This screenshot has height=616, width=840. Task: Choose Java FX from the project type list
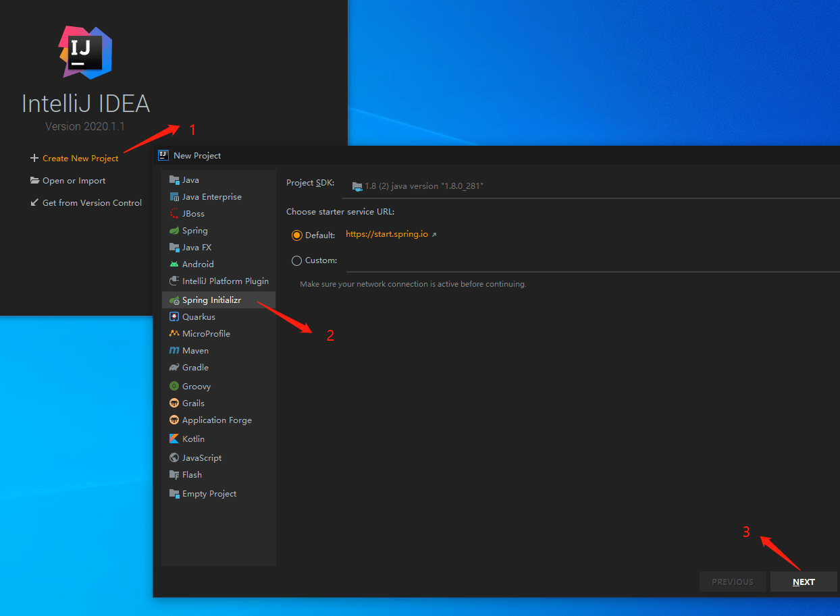[219, 248]
